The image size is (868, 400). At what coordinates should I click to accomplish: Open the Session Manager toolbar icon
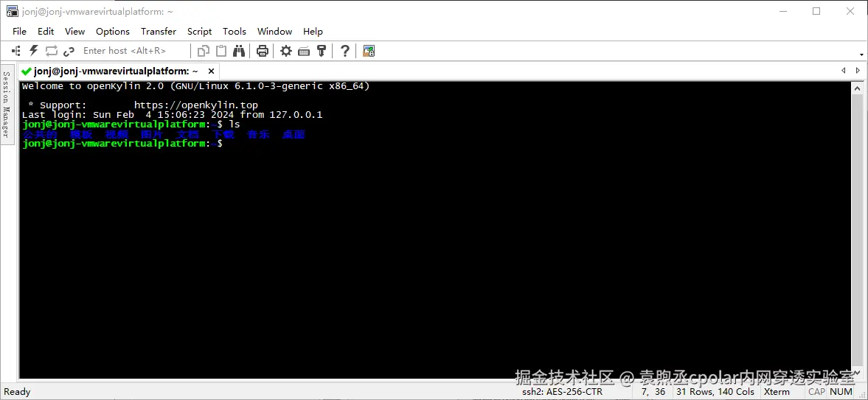tap(16, 51)
